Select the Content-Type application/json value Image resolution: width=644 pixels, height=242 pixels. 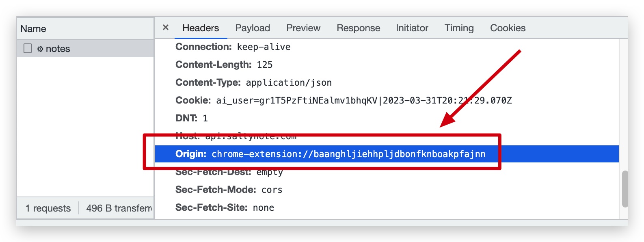[288, 82]
